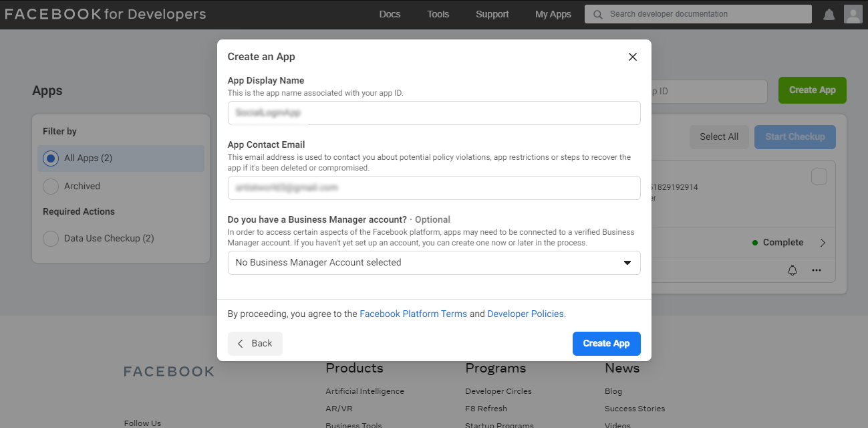
Task: Select the Data Use Checkup (2) filter
Action: click(x=98, y=238)
